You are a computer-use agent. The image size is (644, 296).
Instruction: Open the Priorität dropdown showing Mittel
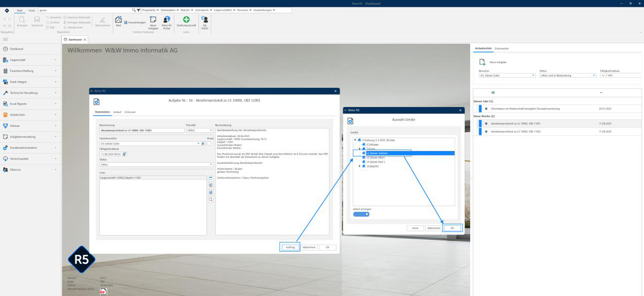(x=200, y=130)
